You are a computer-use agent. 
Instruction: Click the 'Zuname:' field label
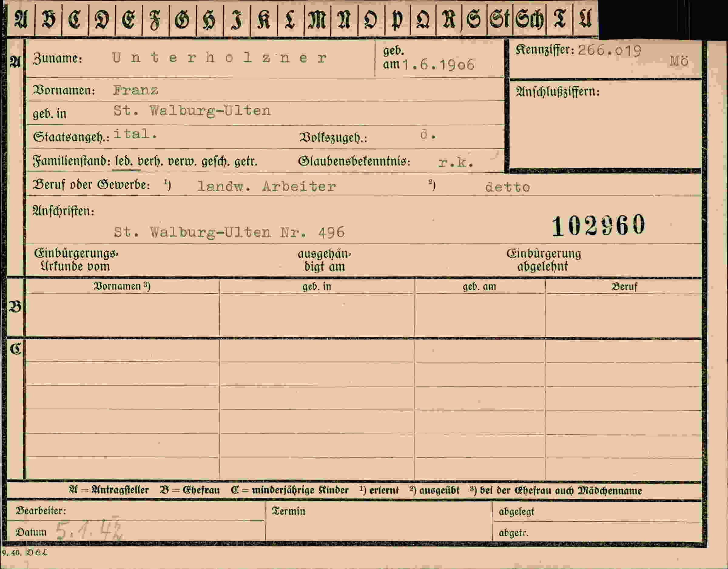pos(57,58)
